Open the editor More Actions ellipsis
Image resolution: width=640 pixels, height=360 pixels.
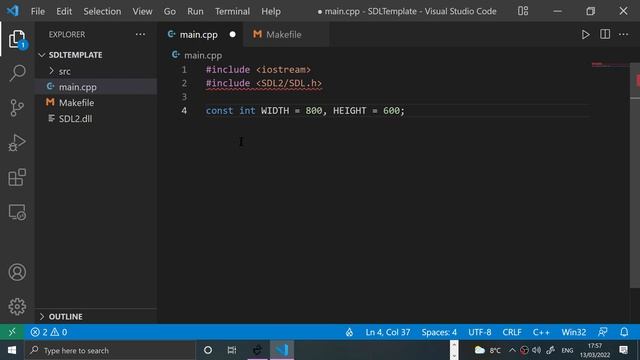[623, 35]
